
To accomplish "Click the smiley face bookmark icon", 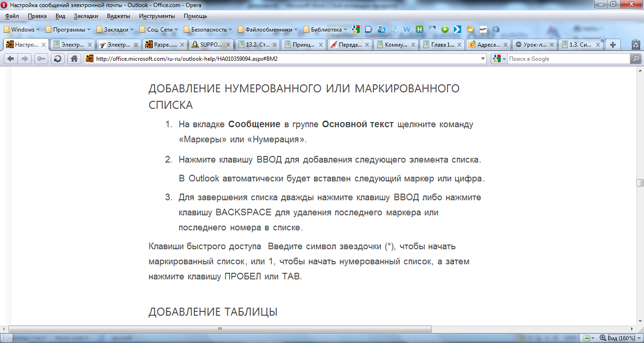I will 470,29.
